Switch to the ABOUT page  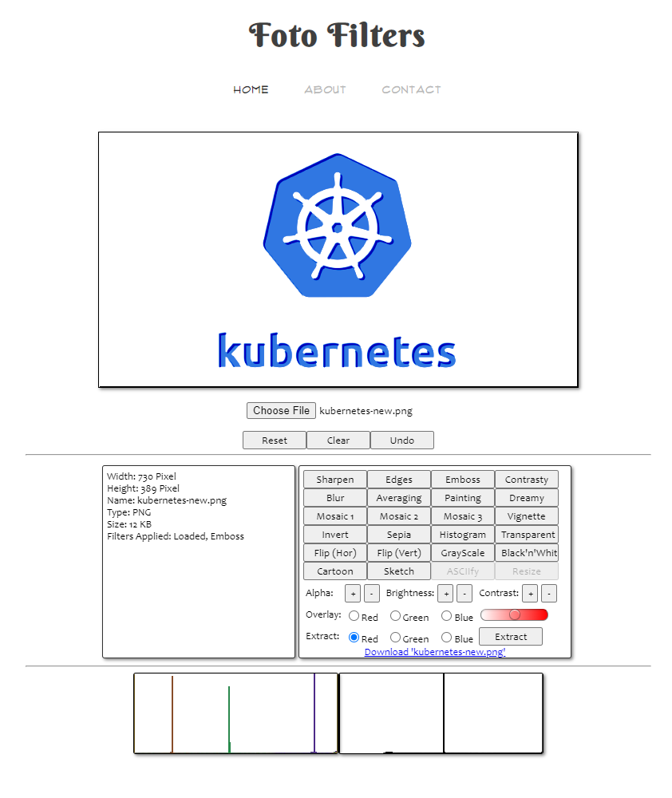[325, 89]
